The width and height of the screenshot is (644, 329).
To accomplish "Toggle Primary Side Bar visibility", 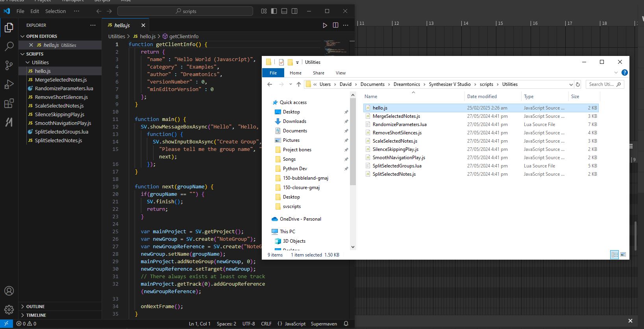I will pyautogui.click(x=274, y=11).
